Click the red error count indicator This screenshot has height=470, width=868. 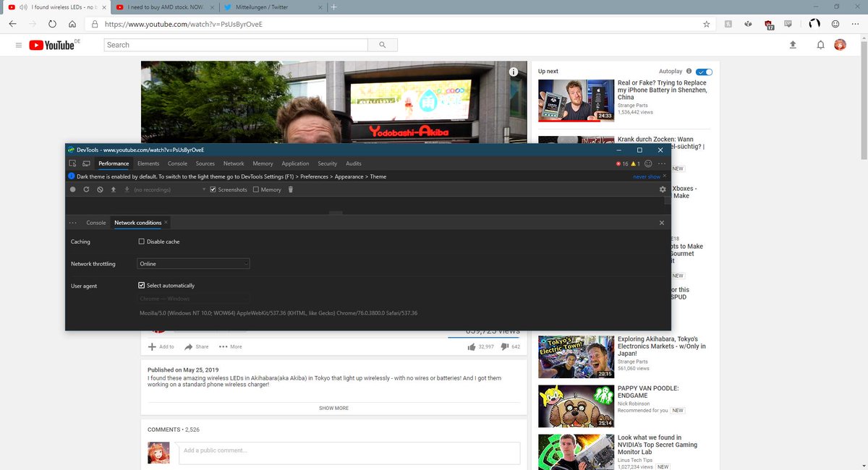[x=621, y=163]
